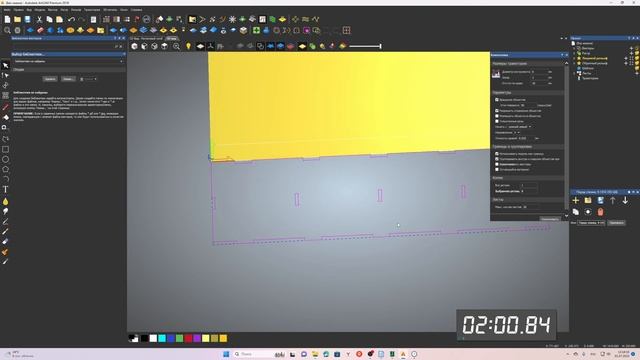640x360 pixels.
Task: Open the library selection dropdown in left panel
Action: pos(68,61)
